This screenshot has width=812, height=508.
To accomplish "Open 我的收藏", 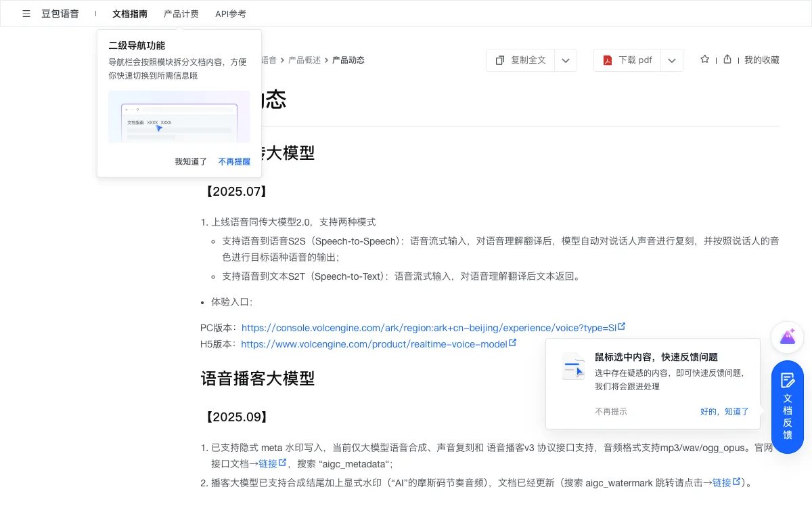I will click(x=762, y=60).
